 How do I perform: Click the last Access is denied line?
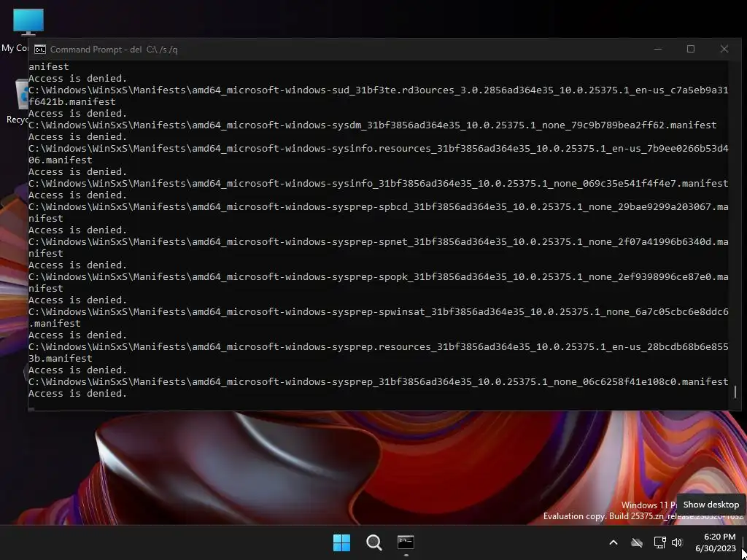[77, 393]
